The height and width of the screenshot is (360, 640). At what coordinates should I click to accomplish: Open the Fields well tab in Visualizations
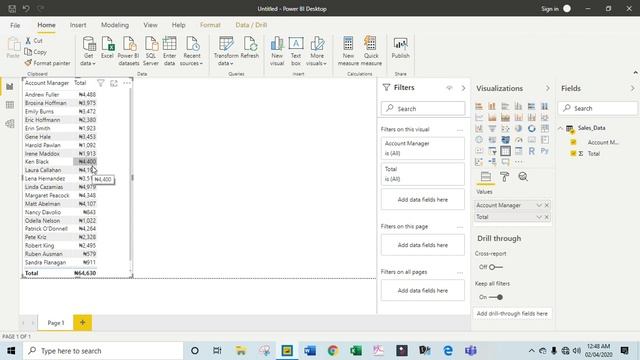486,177
